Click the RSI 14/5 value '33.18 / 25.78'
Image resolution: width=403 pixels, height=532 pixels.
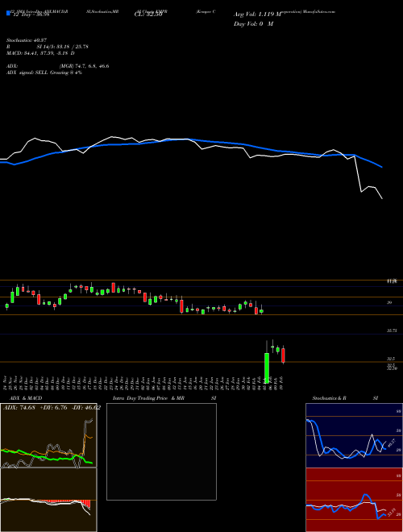pyautogui.click(x=71, y=47)
